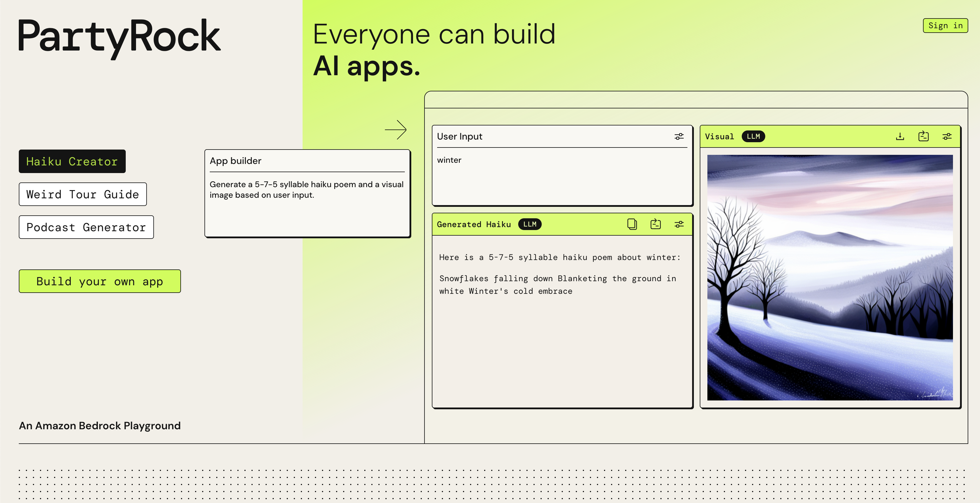Click the LLM badge on Visual widget
This screenshot has width=980, height=503.
753,136
